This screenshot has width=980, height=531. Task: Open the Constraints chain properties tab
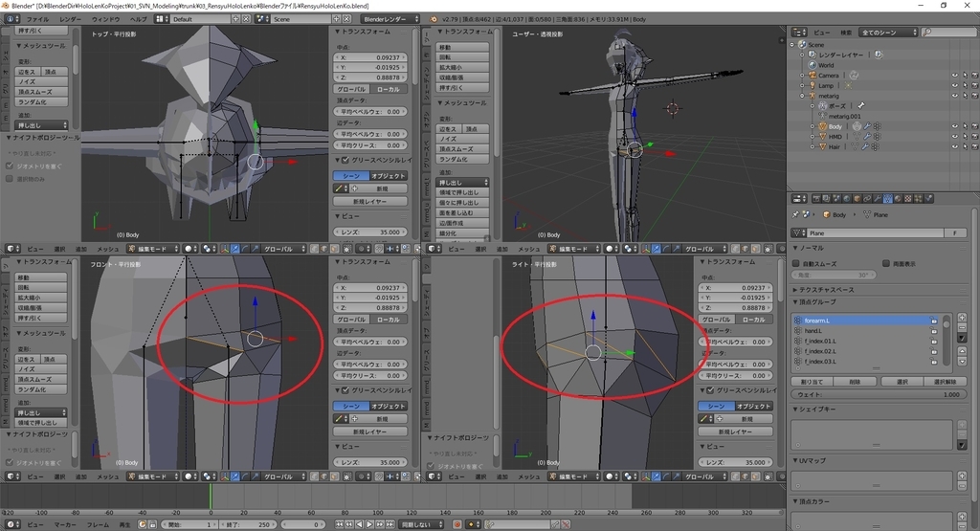867,199
